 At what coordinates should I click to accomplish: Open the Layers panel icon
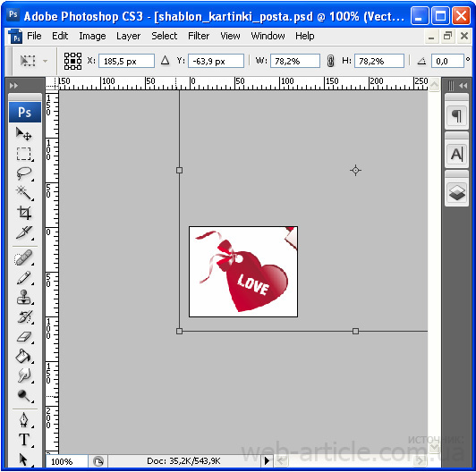pyautogui.click(x=457, y=192)
